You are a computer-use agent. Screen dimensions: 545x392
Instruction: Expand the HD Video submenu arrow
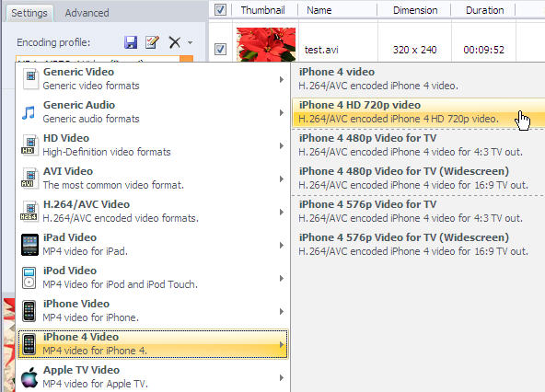tap(281, 145)
